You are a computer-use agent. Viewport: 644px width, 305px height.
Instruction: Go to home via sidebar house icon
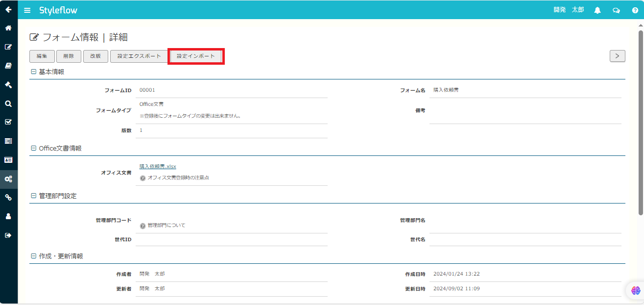point(8,28)
